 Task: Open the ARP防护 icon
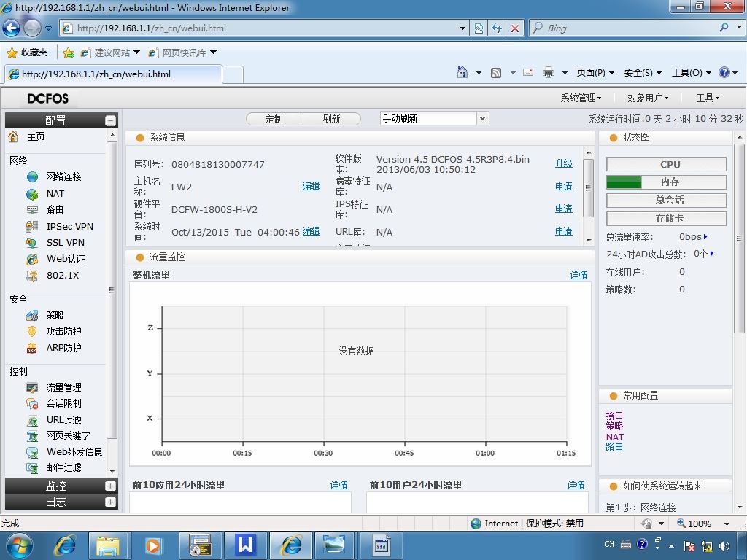click(x=32, y=348)
